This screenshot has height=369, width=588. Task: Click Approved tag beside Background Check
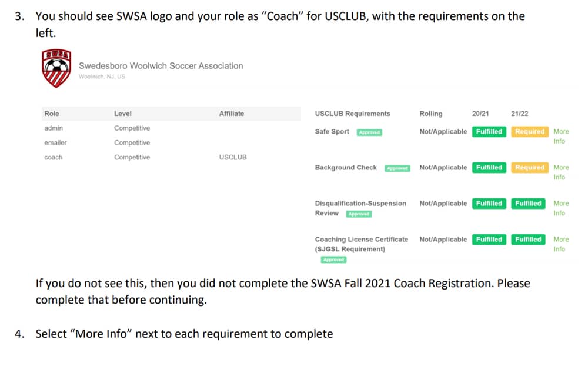tap(397, 168)
